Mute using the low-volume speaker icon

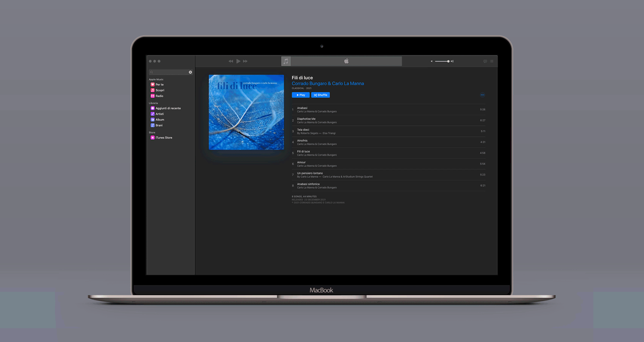pyautogui.click(x=431, y=61)
